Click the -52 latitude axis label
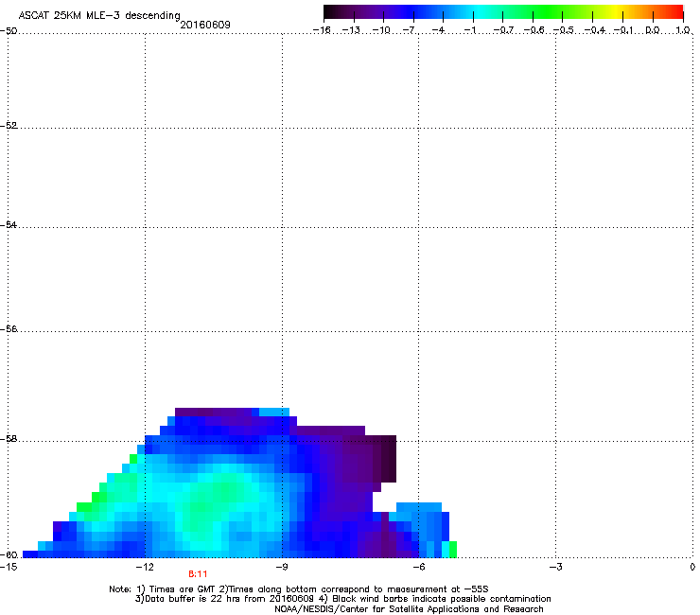 pyautogui.click(x=9, y=126)
